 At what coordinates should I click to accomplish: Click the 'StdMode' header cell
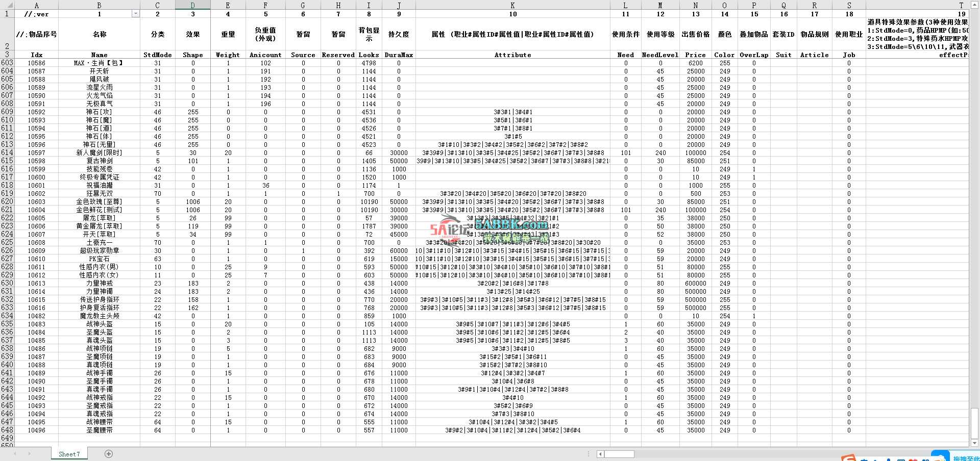(158, 55)
